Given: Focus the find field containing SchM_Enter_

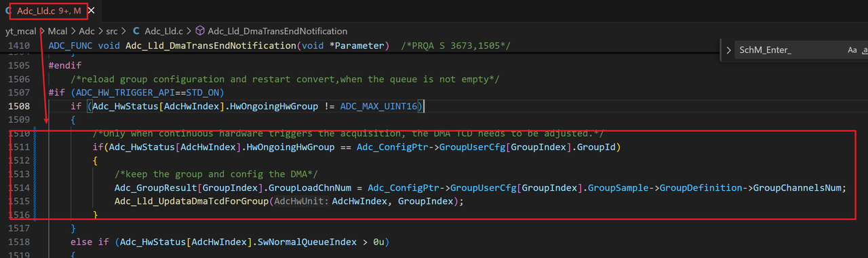Looking at the screenshot, I should [790, 50].
